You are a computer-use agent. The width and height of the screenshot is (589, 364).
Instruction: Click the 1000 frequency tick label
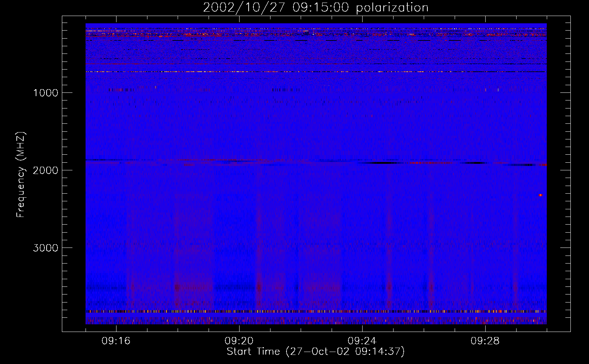(46, 92)
